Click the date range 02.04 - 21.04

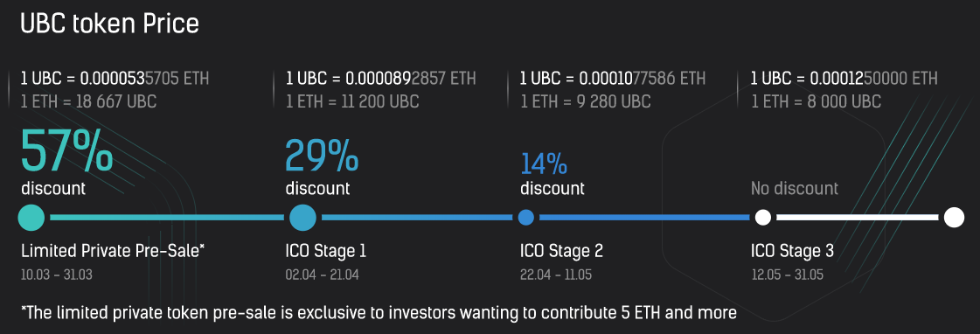[x=323, y=275]
